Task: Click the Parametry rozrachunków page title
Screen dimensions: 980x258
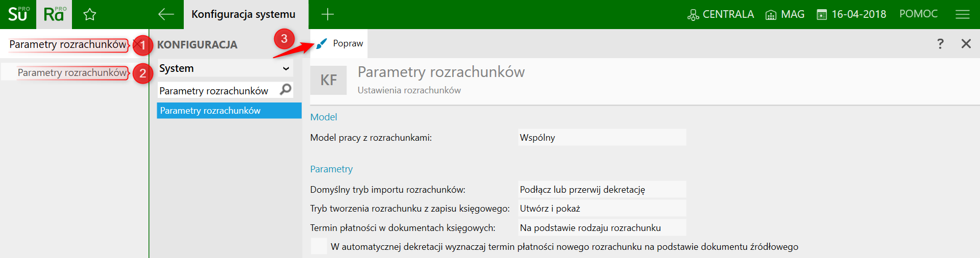Action: 441,72
